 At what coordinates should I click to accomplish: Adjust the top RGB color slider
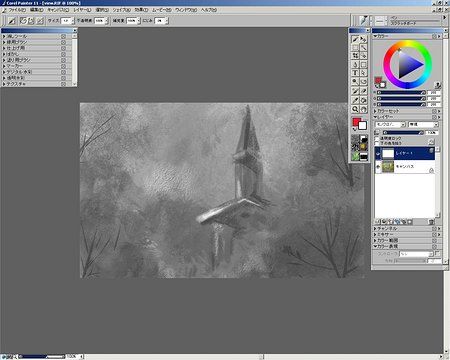pos(401,93)
